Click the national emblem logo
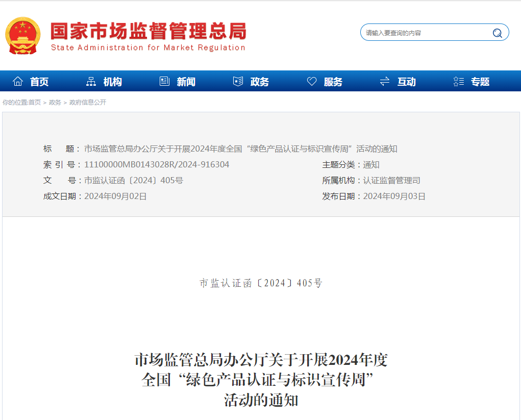This screenshot has height=420, width=521. click(23, 36)
